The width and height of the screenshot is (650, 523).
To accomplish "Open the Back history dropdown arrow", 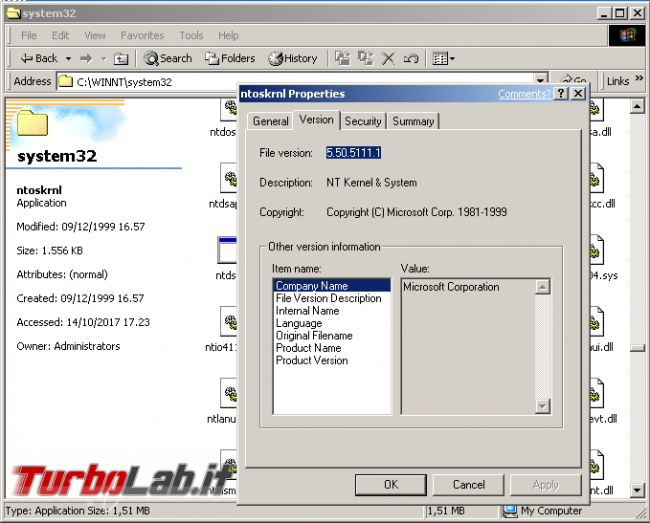I will [68, 59].
